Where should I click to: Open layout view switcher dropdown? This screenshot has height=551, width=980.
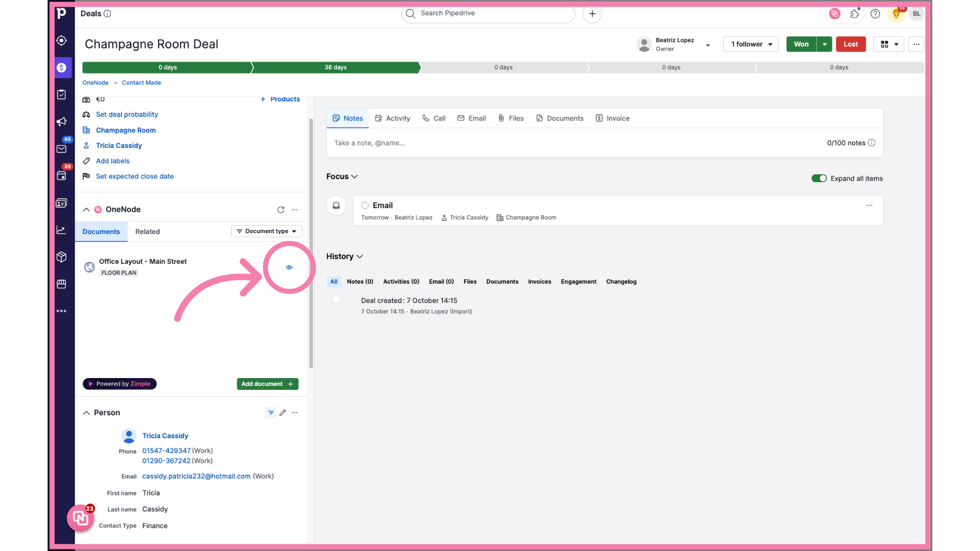click(x=889, y=44)
